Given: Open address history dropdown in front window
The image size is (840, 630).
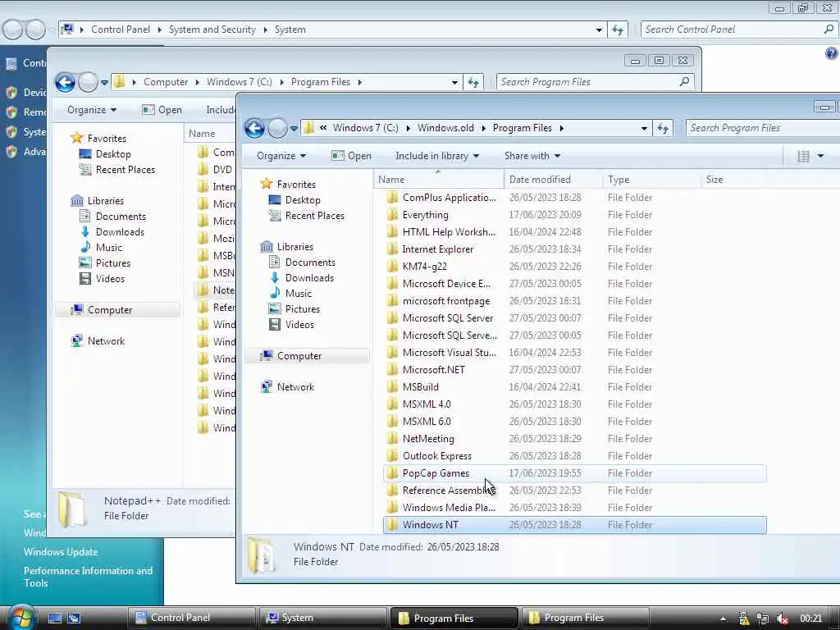Looking at the screenshot, I should (644, 128).
